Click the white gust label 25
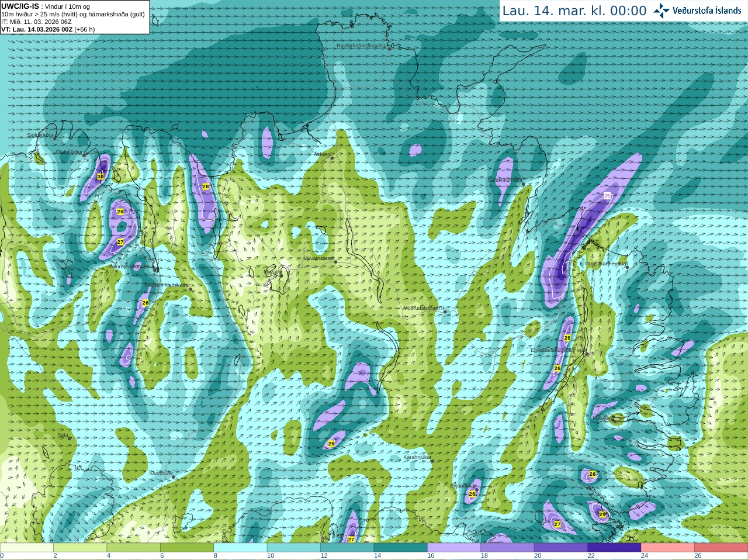748x560 pixels. [607, 196]
